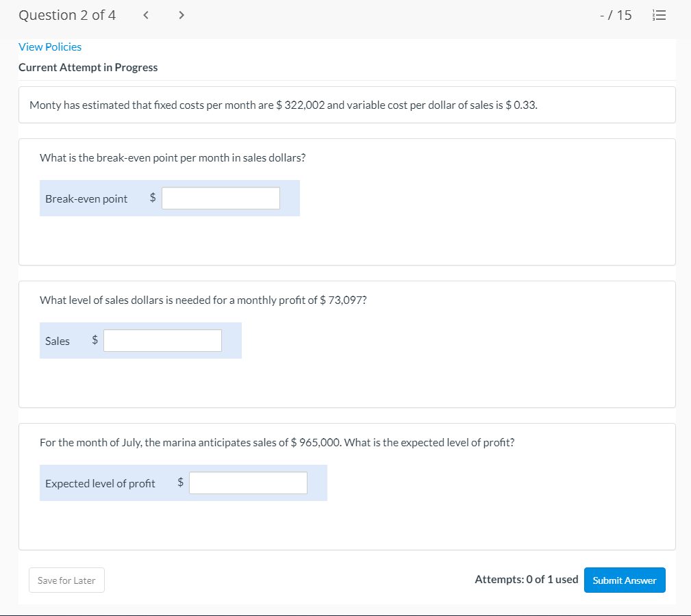This screenshot has width=691, height=616.
Task: Click the Expected level of profit field
Action: pyautogui.click(x=248, y=483)
